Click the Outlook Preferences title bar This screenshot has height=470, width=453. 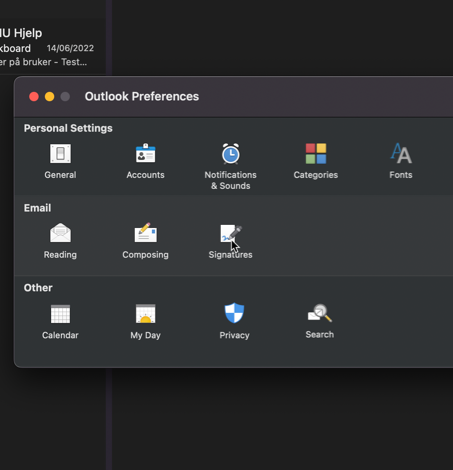[233, 97]
